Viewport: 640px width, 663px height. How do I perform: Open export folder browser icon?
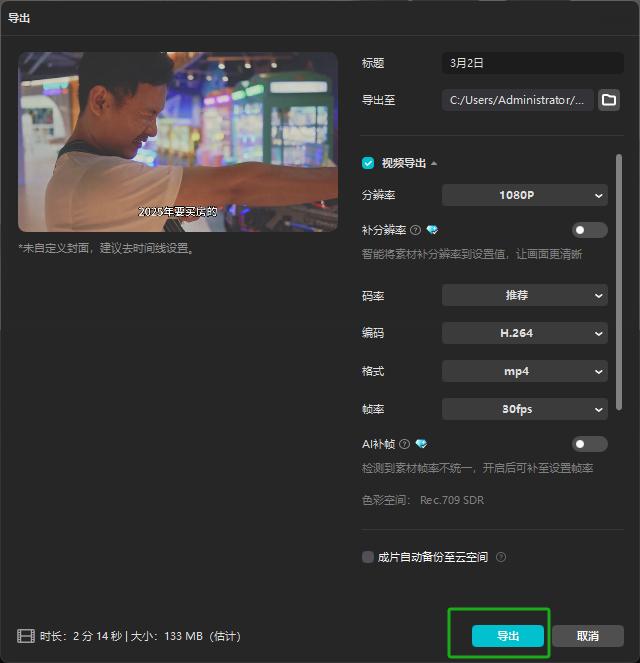[x=609, y=100]
